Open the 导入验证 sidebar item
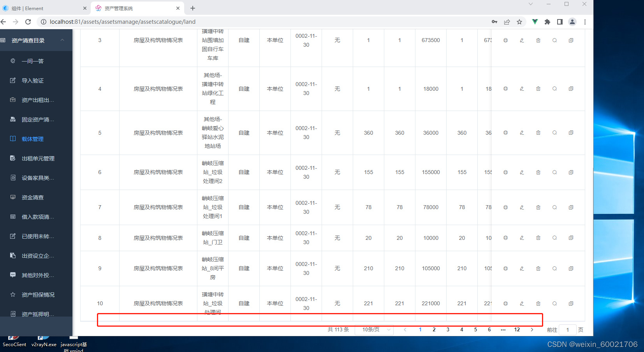644x352 pixels. pos(36,80)
